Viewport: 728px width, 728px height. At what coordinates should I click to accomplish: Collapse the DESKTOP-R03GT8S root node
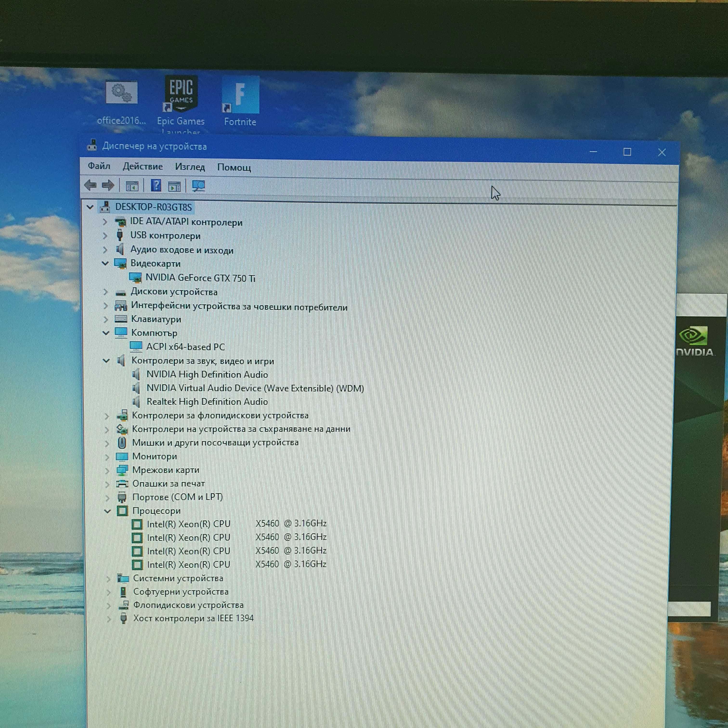(x=90, y=207)
